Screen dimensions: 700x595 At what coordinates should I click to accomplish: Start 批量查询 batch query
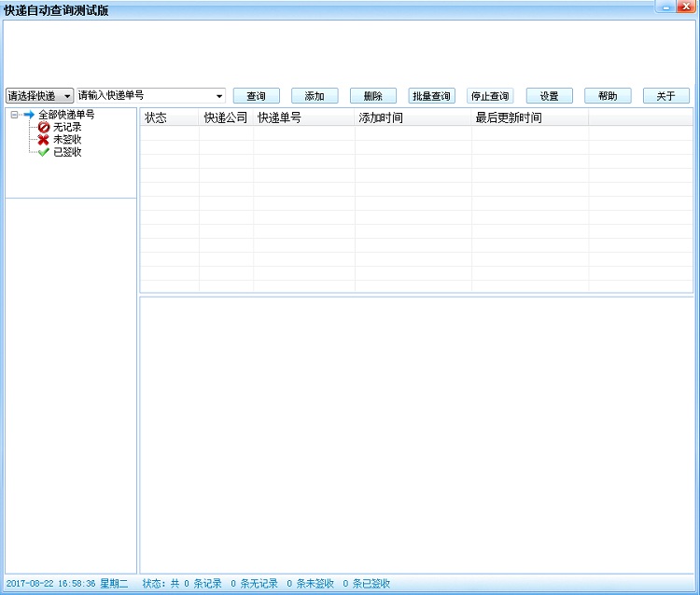pos(431,96)
